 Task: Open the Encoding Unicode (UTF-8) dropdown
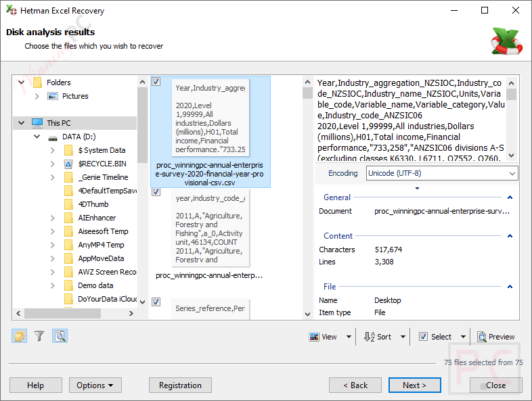coord(442,173)
